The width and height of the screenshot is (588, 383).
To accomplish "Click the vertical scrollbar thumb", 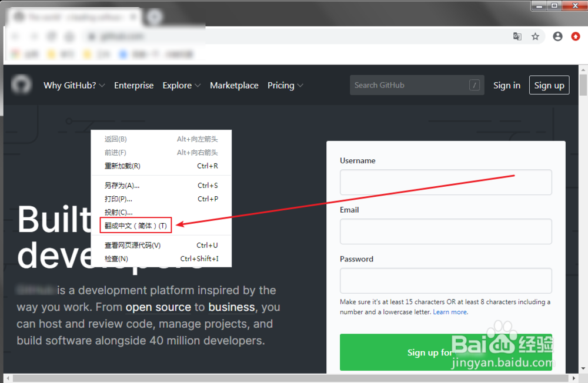I will [x=583, y=85].
